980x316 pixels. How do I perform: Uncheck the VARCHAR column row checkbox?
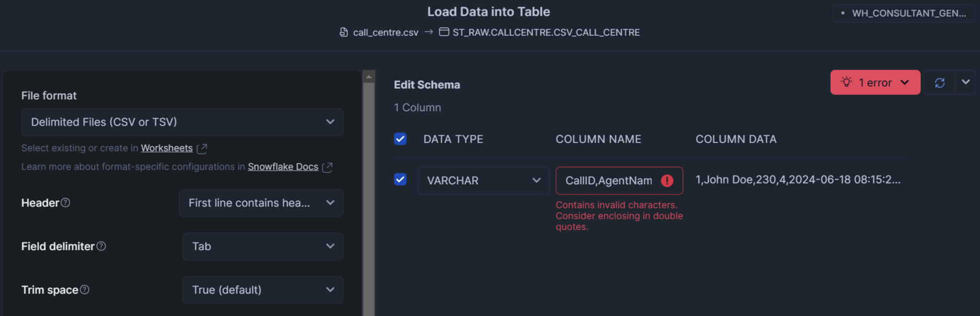[x=400, y=180]
